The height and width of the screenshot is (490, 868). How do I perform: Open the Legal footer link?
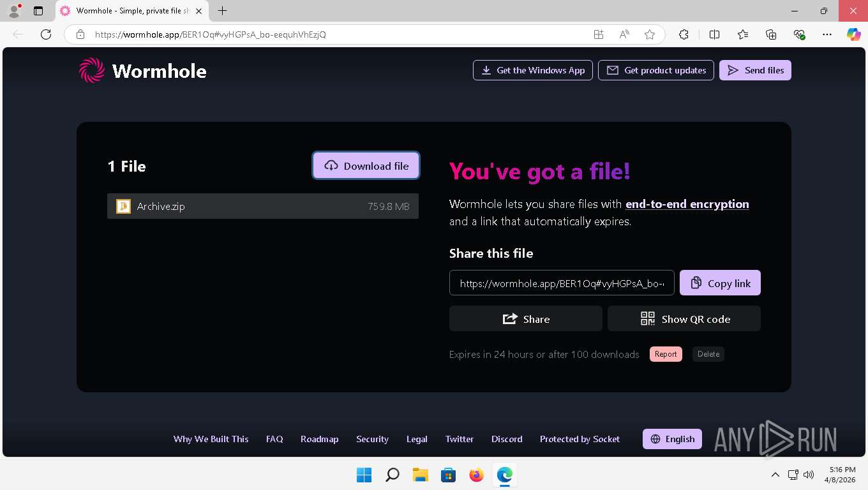(x=417, y=439)
